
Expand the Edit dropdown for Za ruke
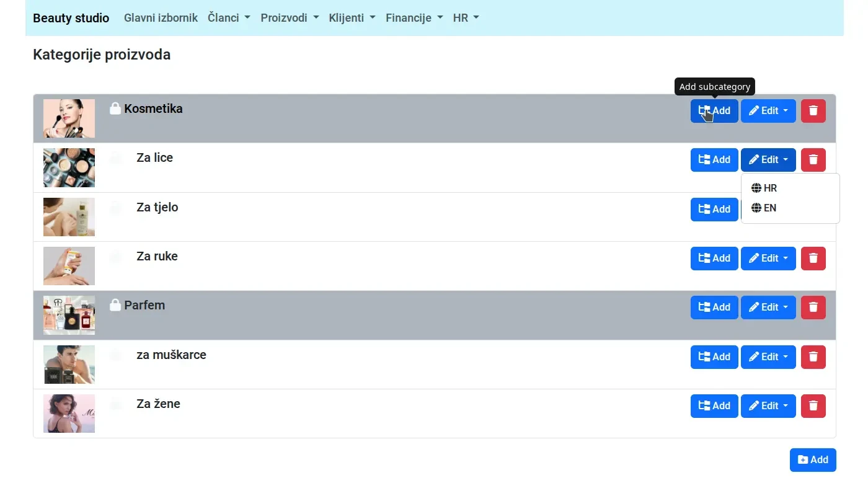tap(768, 258)
